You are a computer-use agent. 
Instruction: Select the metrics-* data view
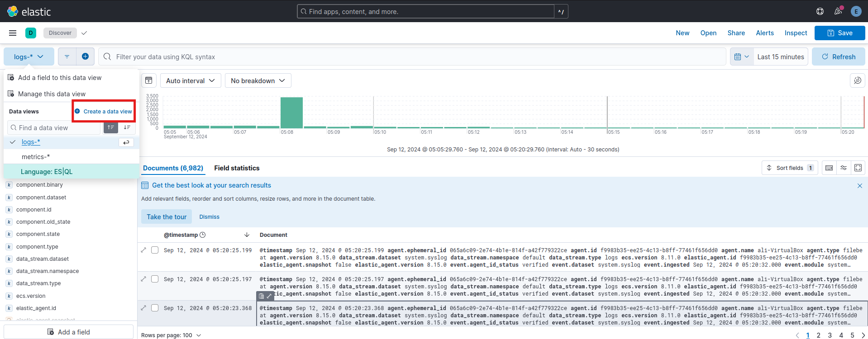click(36, 157)
